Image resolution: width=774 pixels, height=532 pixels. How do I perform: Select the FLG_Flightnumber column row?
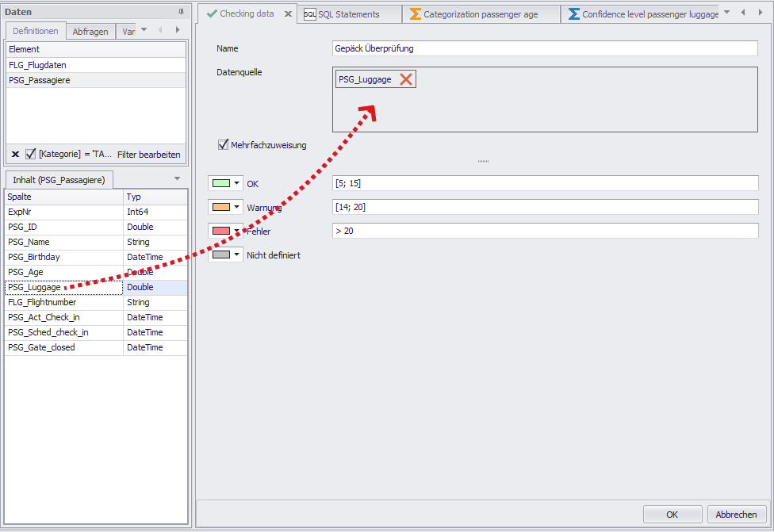coord(96,302)
